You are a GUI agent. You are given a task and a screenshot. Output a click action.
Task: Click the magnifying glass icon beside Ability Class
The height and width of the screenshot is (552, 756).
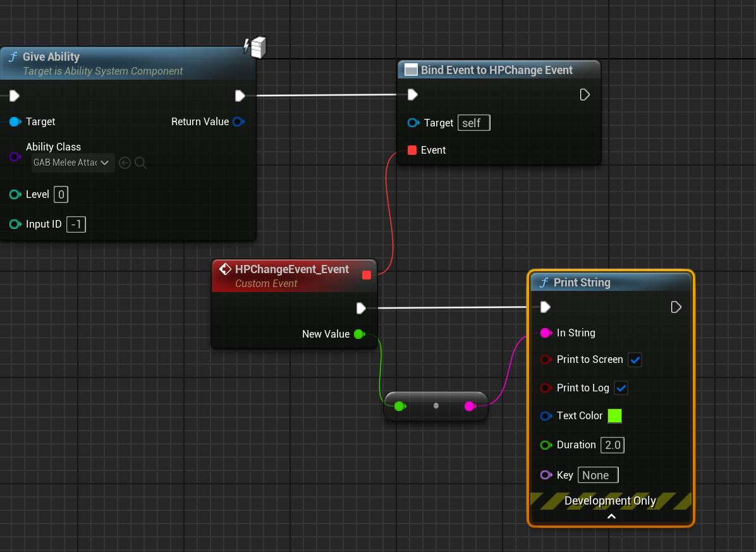[x=140, y=163]
